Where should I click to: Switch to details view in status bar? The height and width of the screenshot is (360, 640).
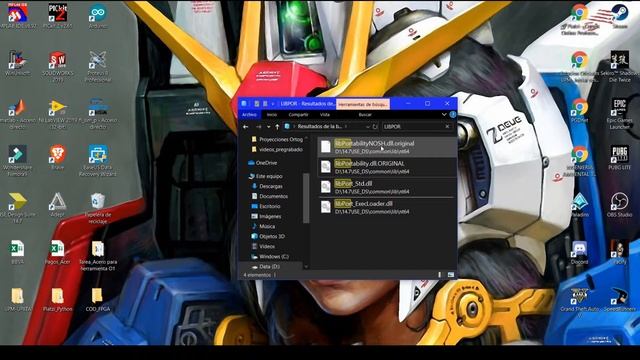pyautogui.click(x=440, y=275)
